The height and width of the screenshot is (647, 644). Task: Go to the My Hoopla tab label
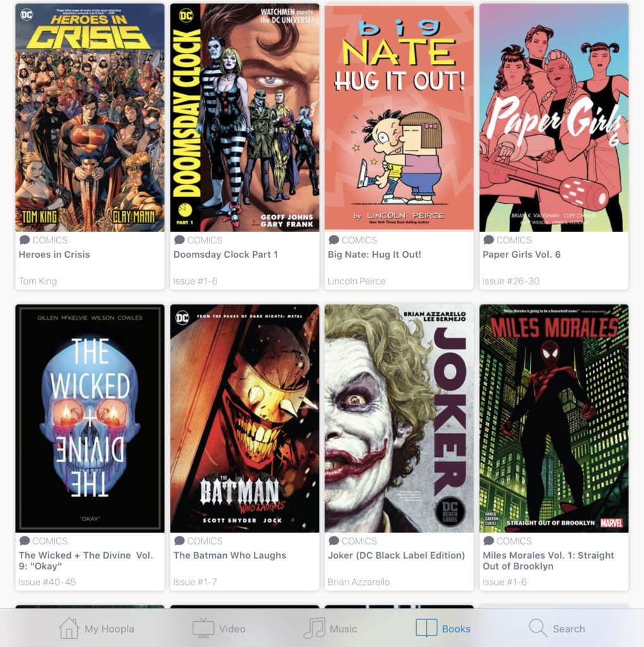point(109,629)
